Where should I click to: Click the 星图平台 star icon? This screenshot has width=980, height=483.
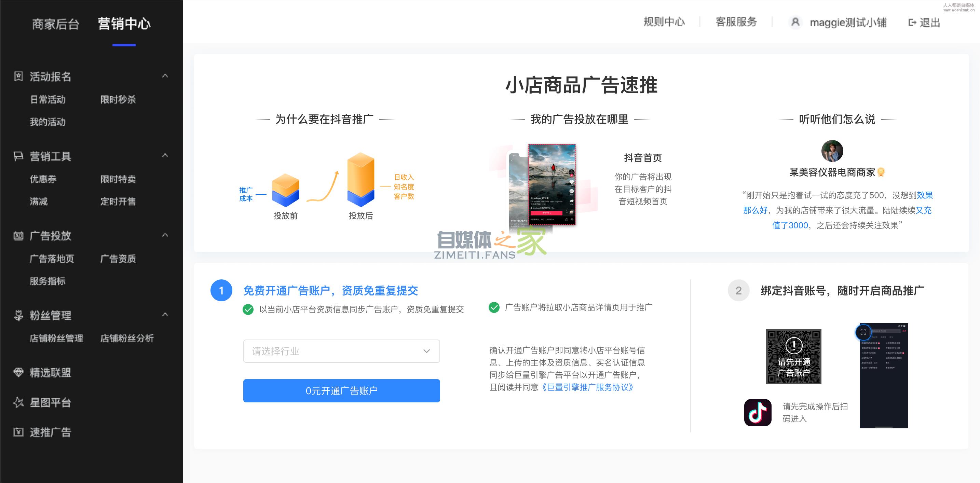coord(18,402)
